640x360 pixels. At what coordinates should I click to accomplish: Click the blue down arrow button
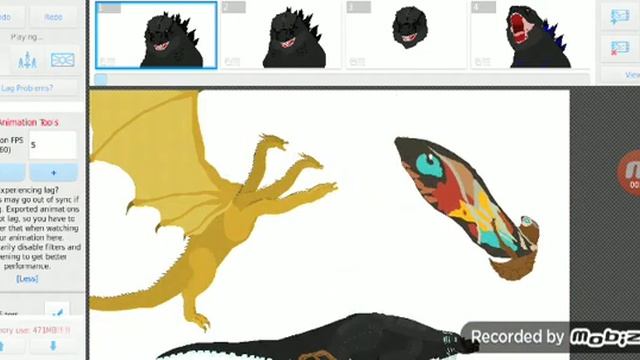pos(53,347)
